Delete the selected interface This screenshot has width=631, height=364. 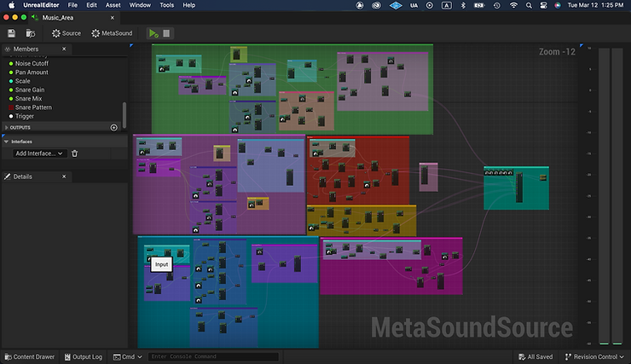(x=74, y=153)
